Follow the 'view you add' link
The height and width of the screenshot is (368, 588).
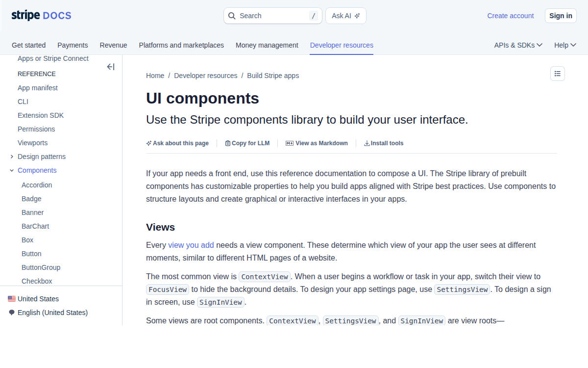coord(191,245)
